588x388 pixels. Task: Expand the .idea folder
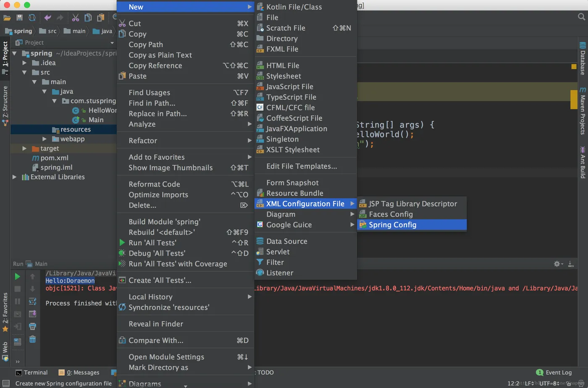(x=24, y=63)
